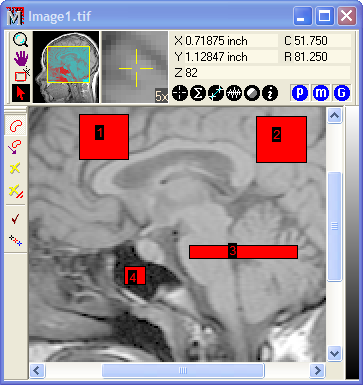Toggle the blue G button

[x=342, y=93]
